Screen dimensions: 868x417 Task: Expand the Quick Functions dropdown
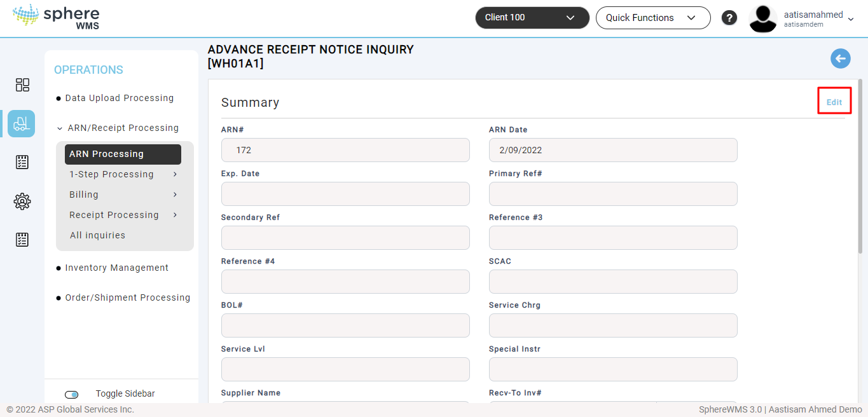[652, 18]
